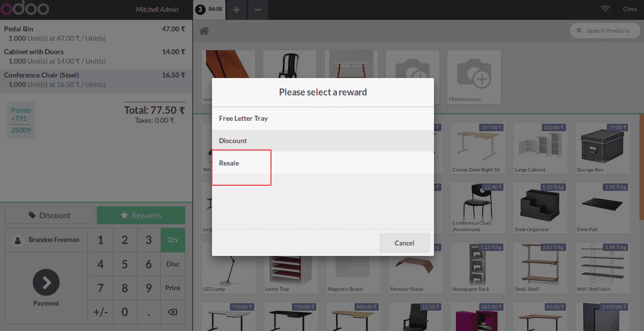Click numpad digit 5
Viewport: 644px width, 331px height.
pyautogui.click(x=125, y=264)
